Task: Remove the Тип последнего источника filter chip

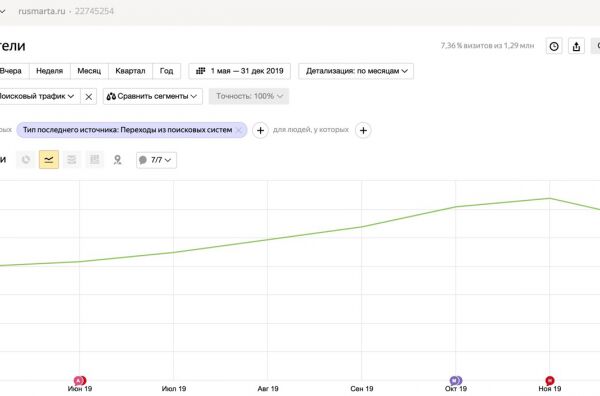Action: pos(239,130)
